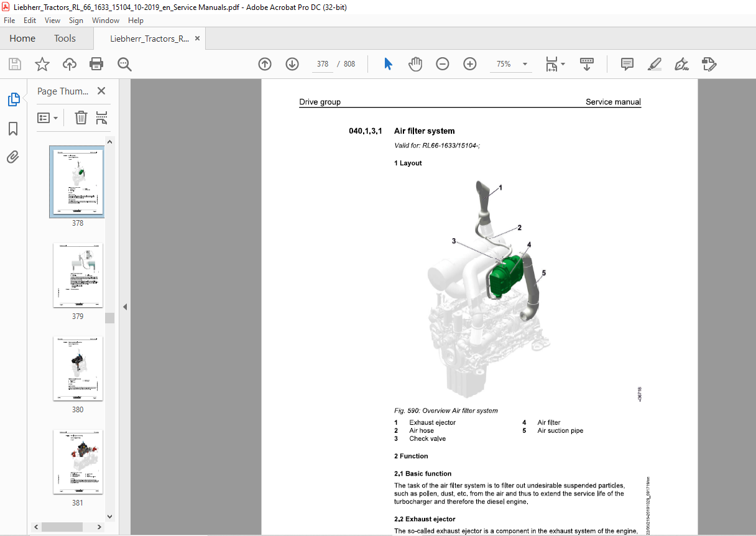Click the page number field showing 378
Image resolution: width=756 pixels, height=536 pixels.
click(x=323, y=64)
